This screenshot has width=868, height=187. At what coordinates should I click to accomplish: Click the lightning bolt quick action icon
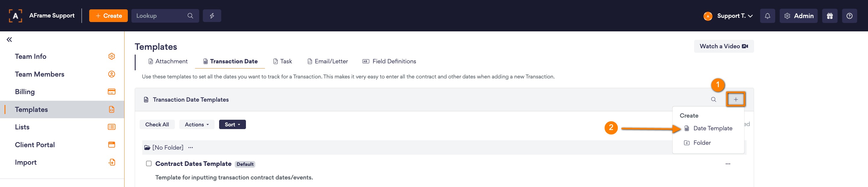point(212,16)
